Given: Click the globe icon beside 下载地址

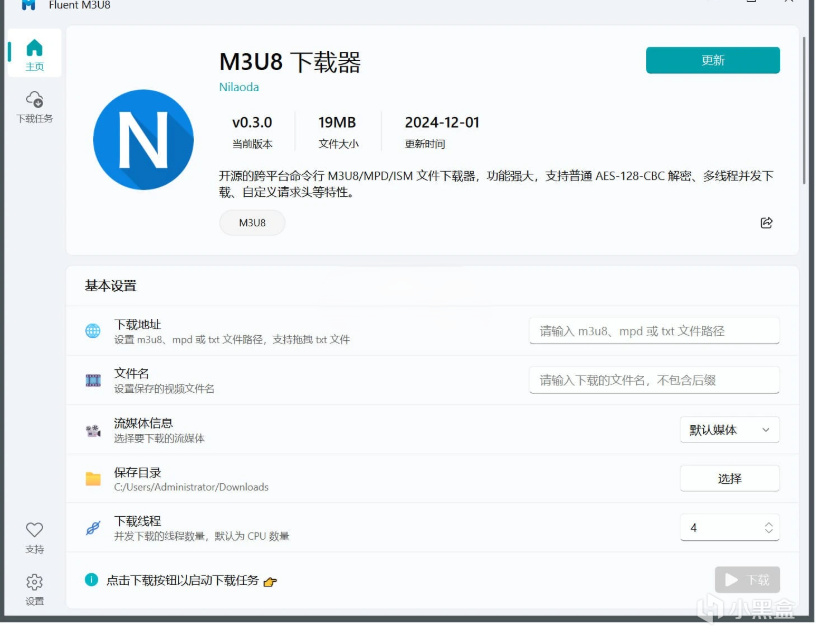Looking at the screenshot, I should (x=93, y=331).
